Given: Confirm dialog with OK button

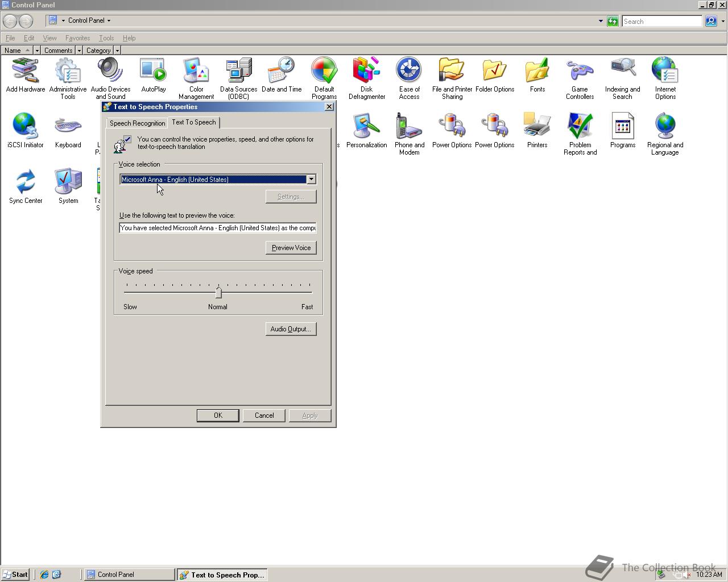Looking at the screenshot, I should [x=218, y=415].
